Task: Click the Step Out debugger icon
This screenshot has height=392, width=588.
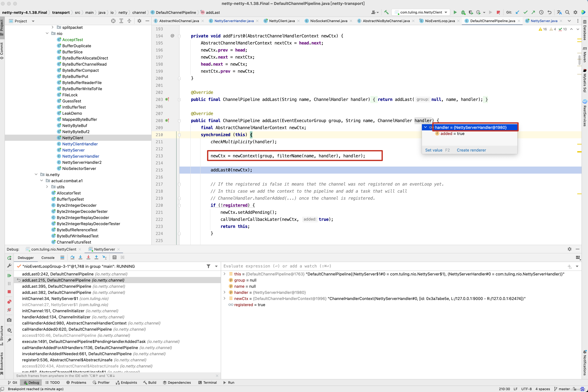Action: 96,257
